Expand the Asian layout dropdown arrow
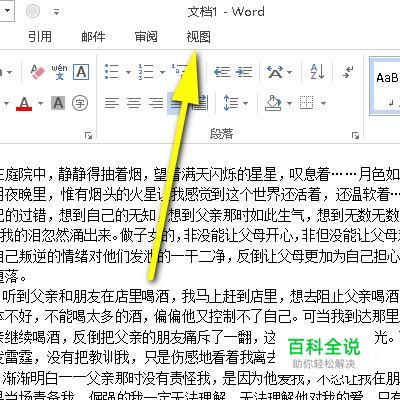Screen dimensions: 400x400 click(x=289, y=72)
